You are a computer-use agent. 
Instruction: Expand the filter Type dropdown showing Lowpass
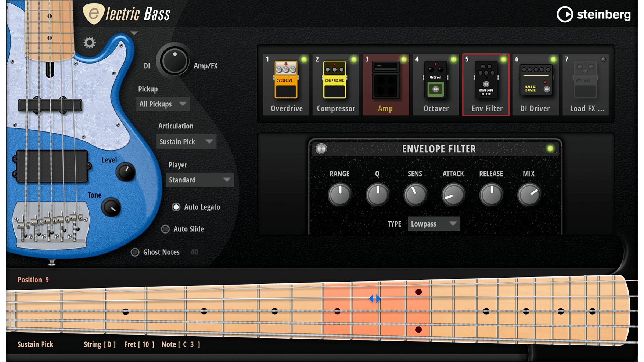point(433,224)
